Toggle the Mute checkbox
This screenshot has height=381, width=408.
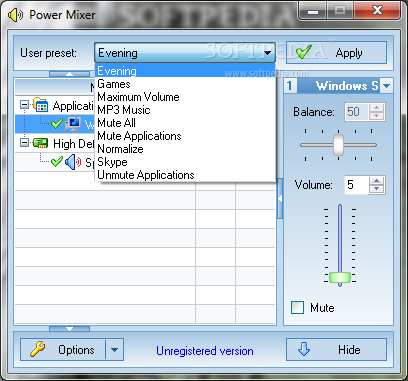pos(297,307)
